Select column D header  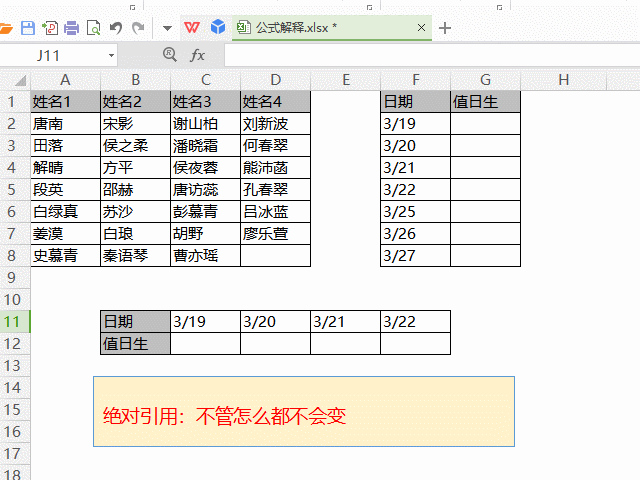(276, 80)
